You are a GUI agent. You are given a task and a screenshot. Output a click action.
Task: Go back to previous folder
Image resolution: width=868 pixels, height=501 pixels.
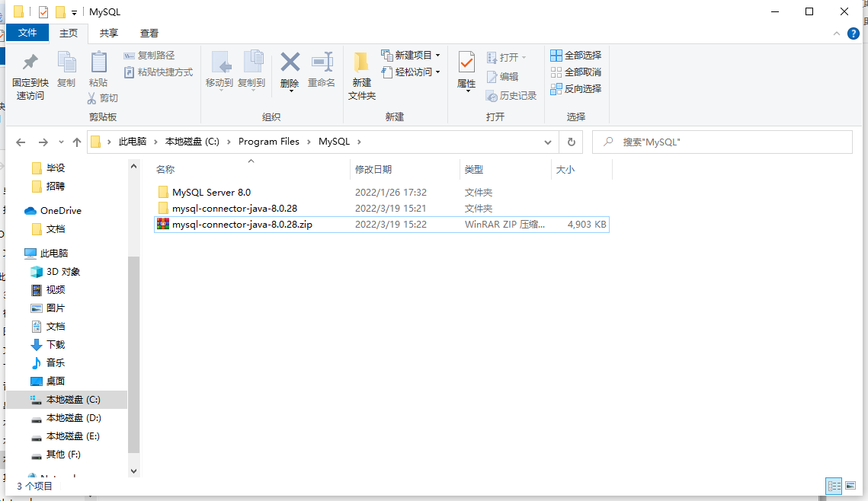(21, 142)
